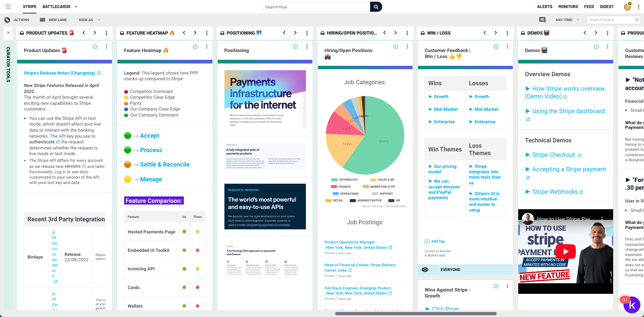Click the Actions icon in toolbar
The height and width of the screenshot is (317, 644).
(x=7, y=20)
